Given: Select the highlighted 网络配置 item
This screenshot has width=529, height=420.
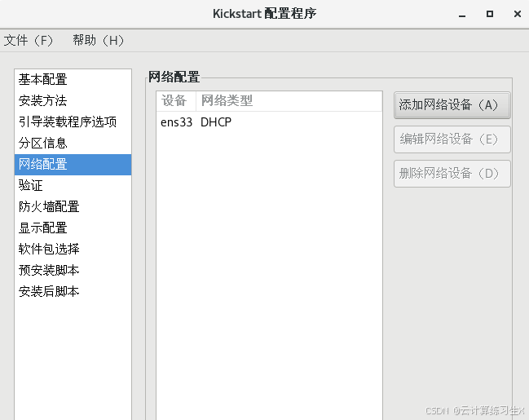Looking at the screenshot, I should (x=73, y=165).
